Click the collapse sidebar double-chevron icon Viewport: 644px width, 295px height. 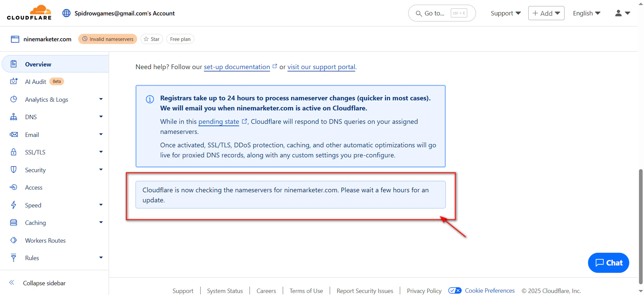[12, 283]
